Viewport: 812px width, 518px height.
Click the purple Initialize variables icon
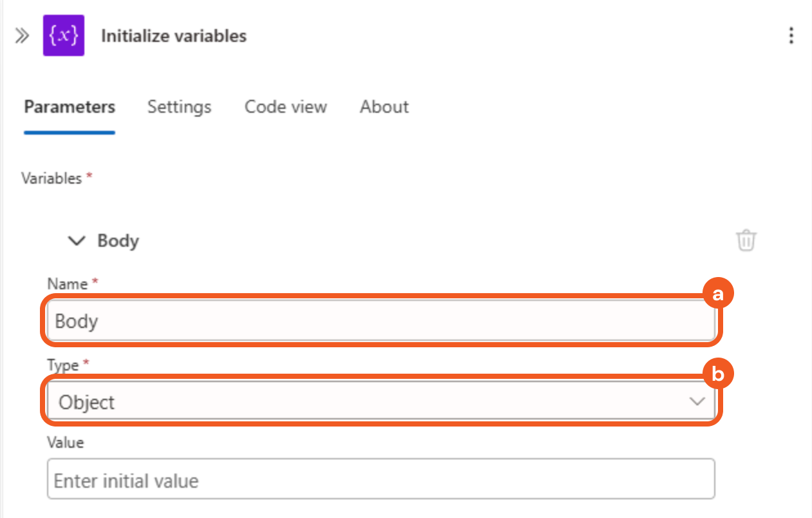(64, 35)
